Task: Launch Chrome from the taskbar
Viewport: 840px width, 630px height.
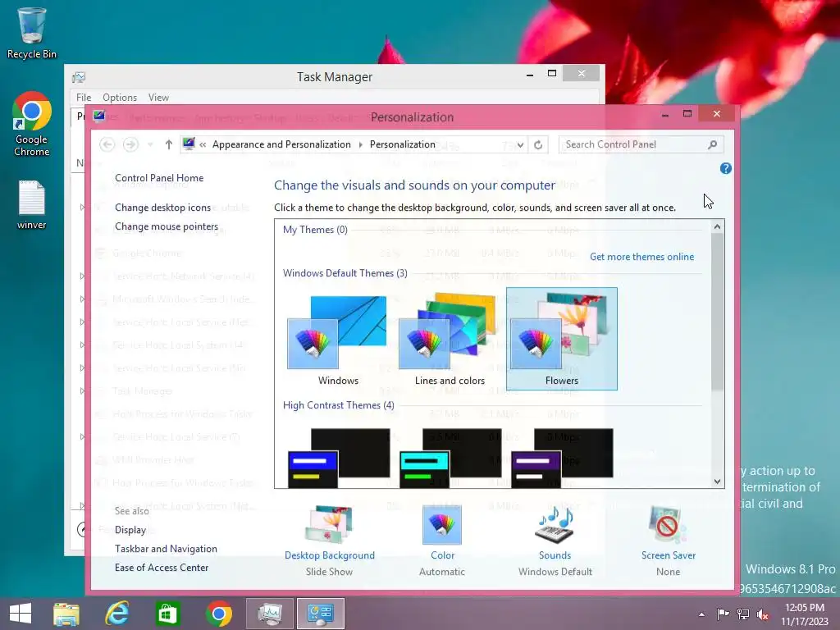Action: click(218, 614)
